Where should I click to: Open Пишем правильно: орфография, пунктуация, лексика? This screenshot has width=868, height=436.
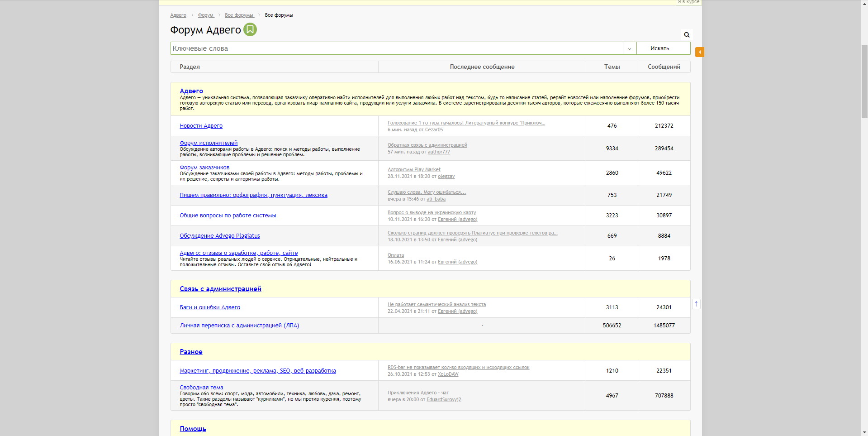pyautogui.click(x=254, y=195)
